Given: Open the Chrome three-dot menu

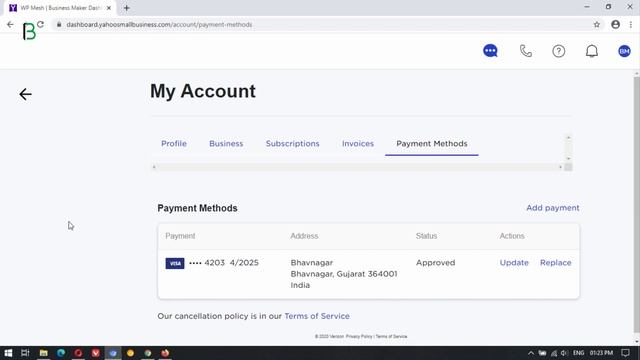Looking at the screenshot, I should [631, 24].
